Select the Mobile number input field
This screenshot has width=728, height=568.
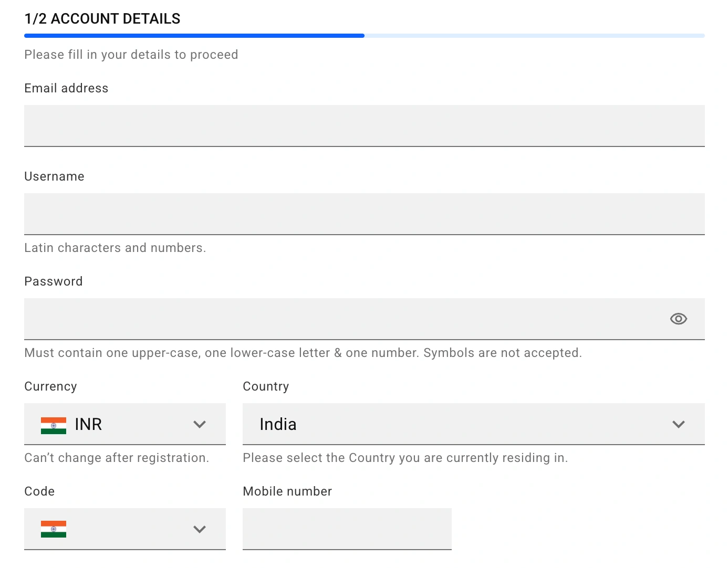tap(347, 529)
